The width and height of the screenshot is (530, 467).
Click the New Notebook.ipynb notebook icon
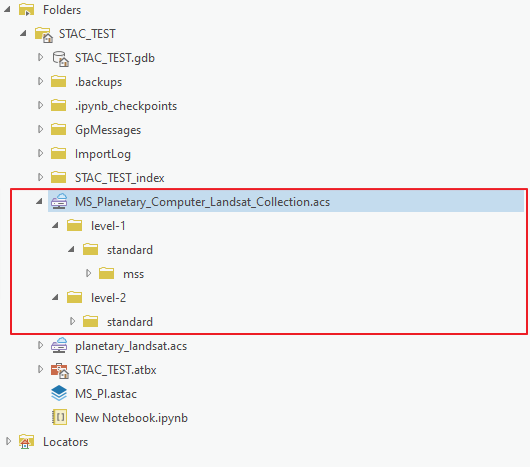click(59, 417)
